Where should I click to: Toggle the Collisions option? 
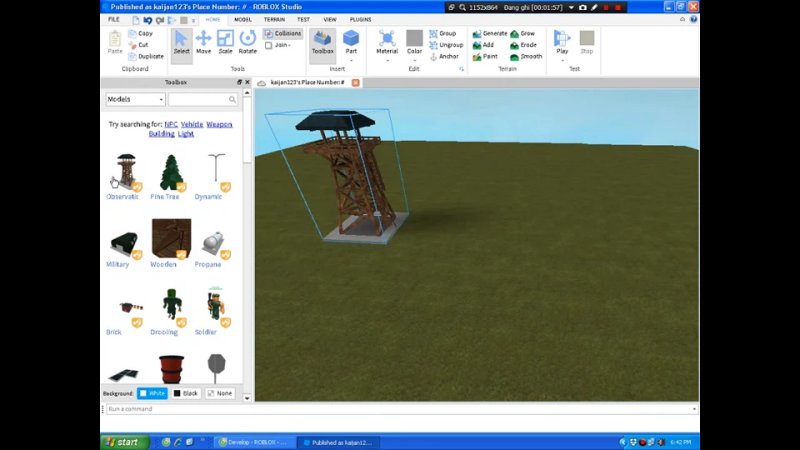point(283,33)
